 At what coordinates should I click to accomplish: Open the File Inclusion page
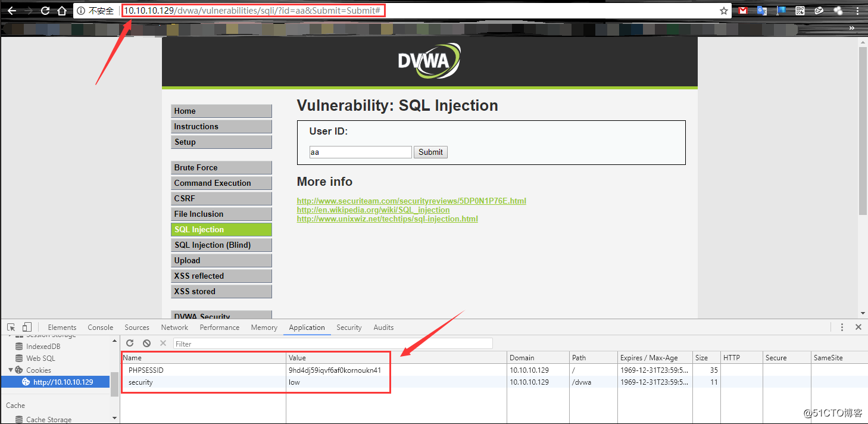[221, 214]
